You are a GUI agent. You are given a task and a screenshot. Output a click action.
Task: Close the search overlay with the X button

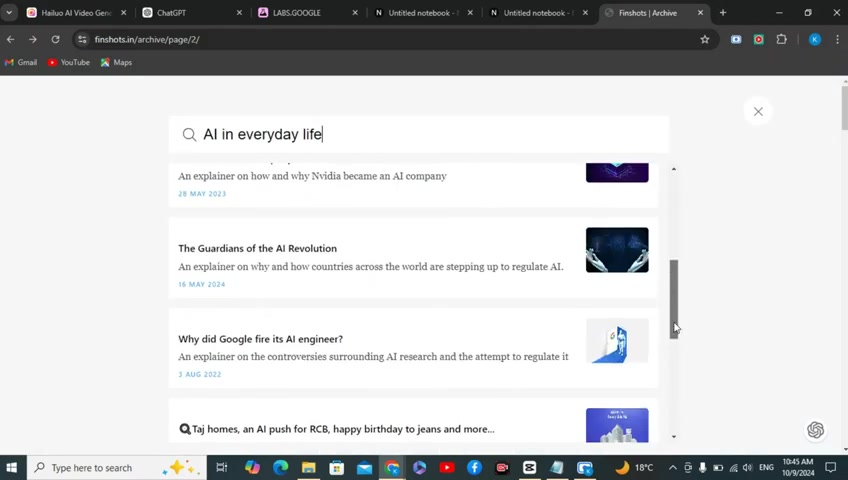(x=758, y=111)
